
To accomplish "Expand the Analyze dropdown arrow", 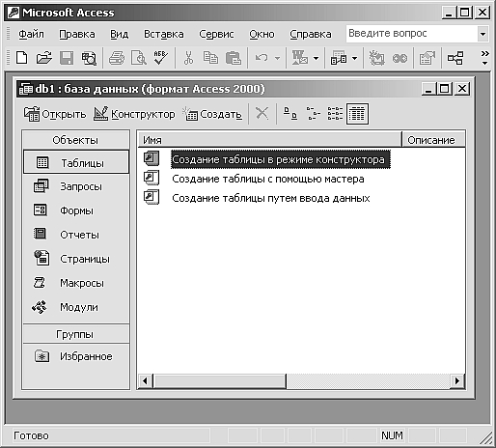I will 354,58.
